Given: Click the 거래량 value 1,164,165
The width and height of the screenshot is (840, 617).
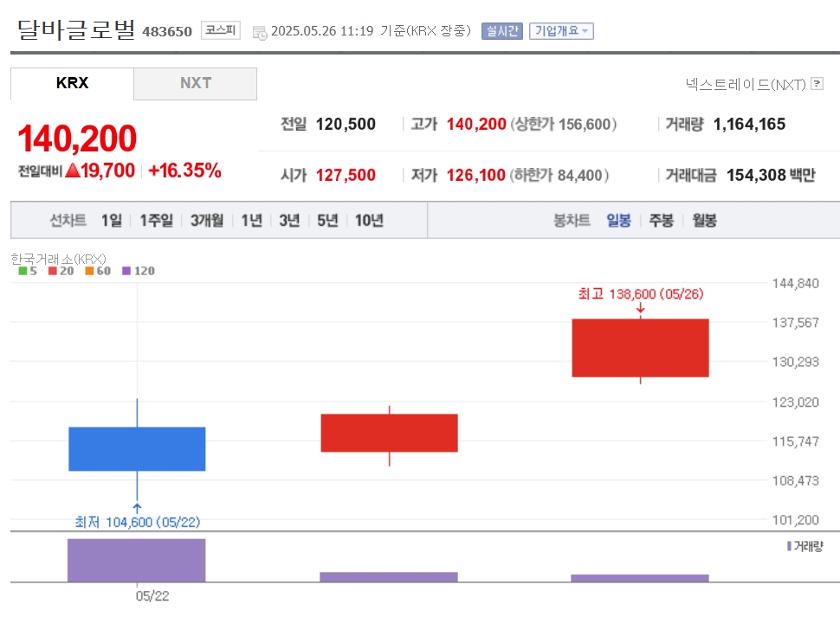Looking at the screenshot, I should [749, 124].
